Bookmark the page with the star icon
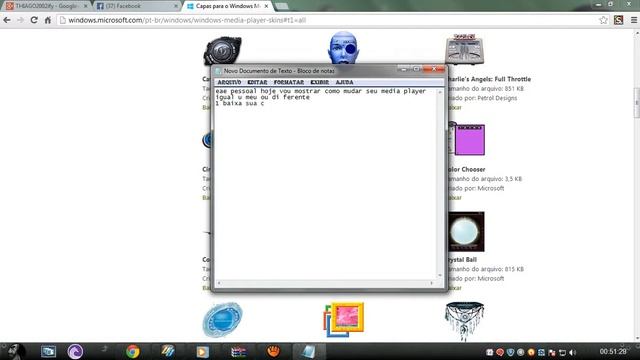 [603, 20]
